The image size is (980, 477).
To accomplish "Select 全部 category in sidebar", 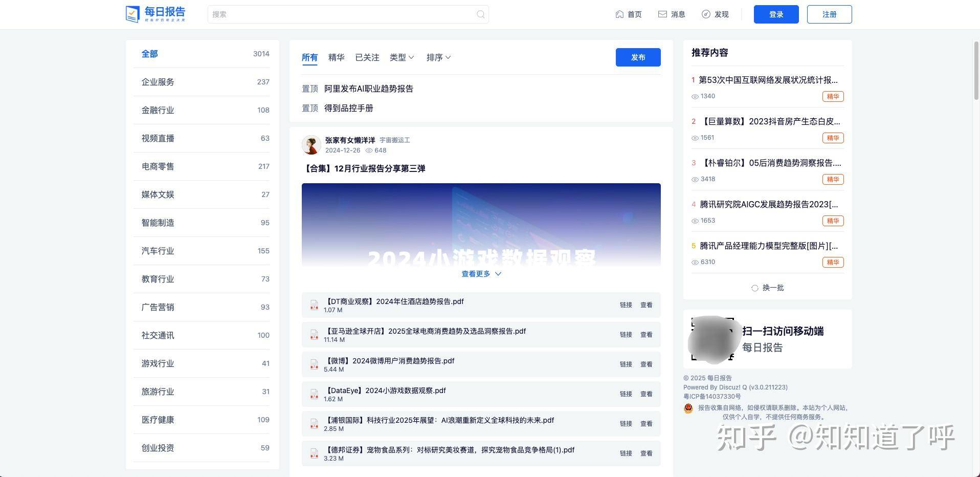I will click(x=202, y=54).
